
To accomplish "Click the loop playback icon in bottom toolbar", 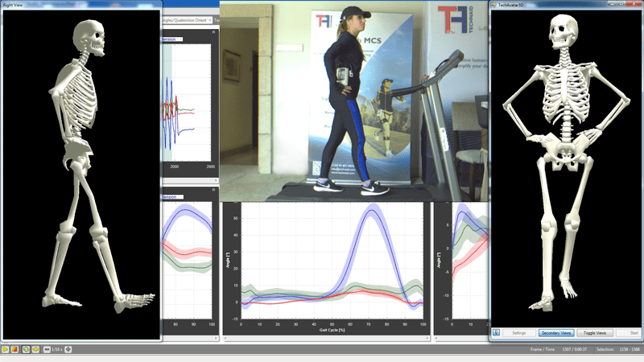I will (x=26, y=350).
